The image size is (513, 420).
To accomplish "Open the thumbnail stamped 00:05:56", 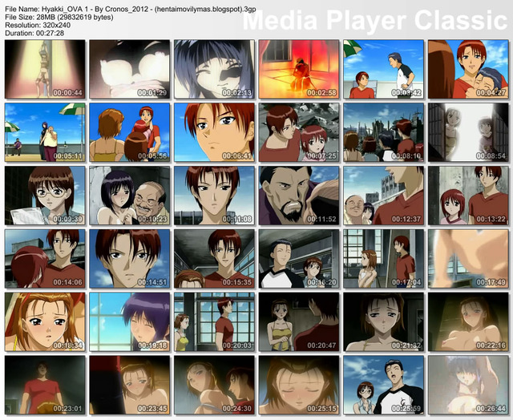I will [x=130, y=132].
